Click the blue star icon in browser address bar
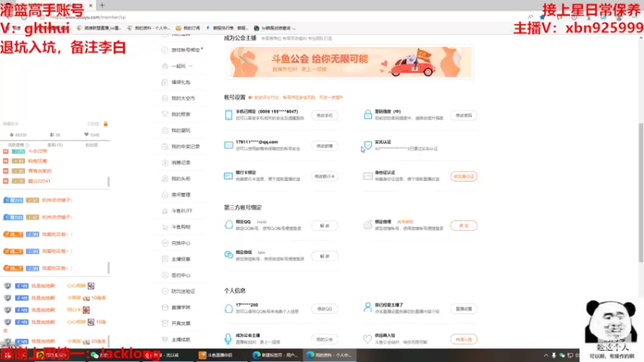The image size is (644, 362). coord(542,17)
